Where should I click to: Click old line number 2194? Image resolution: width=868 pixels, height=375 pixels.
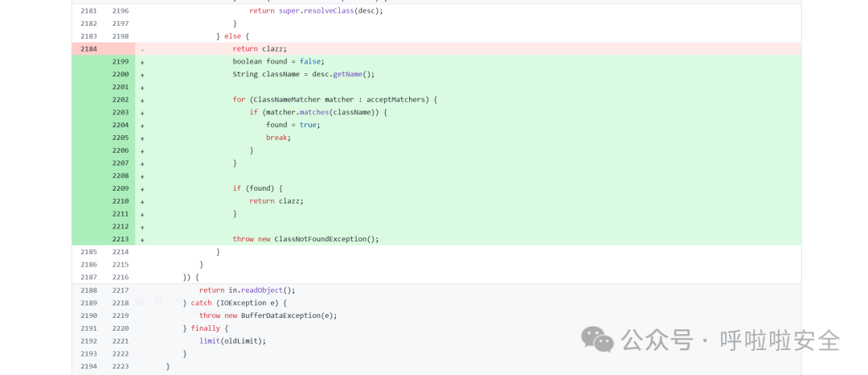click(88, 366)
